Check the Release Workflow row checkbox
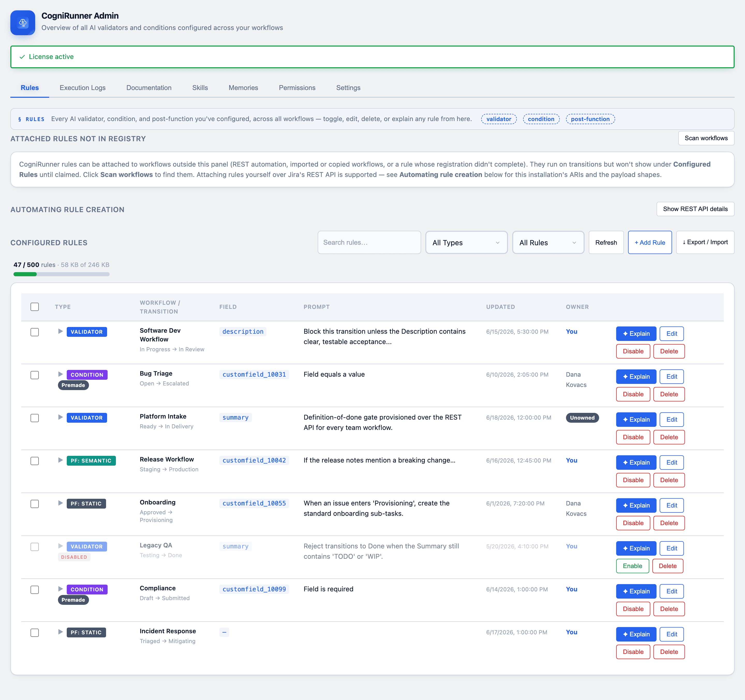The width and height of the screenshot is (745, 700). pos(35,461)
